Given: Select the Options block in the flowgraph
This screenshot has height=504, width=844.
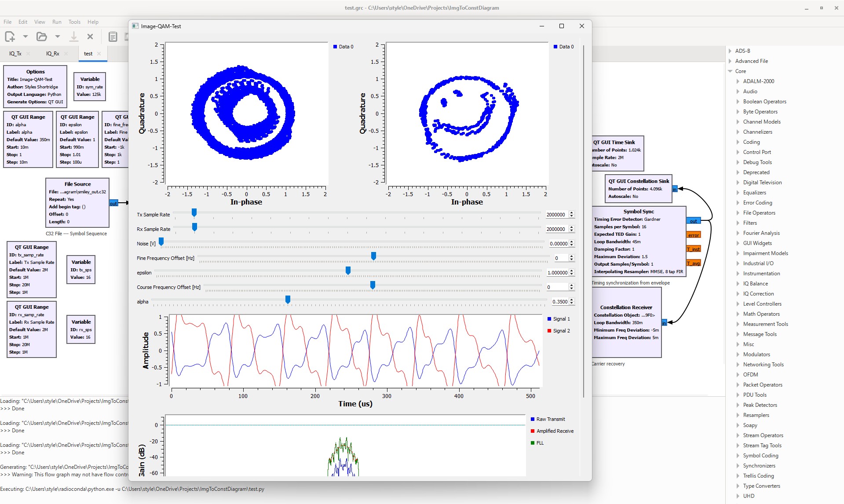Looking at the screenshot, I should 35,87.
